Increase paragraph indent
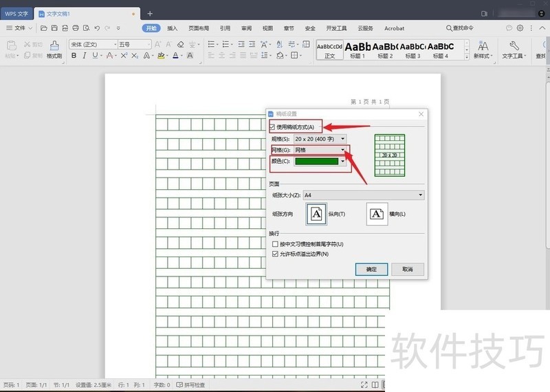This screenshot has height=392, width=550. 252,44
